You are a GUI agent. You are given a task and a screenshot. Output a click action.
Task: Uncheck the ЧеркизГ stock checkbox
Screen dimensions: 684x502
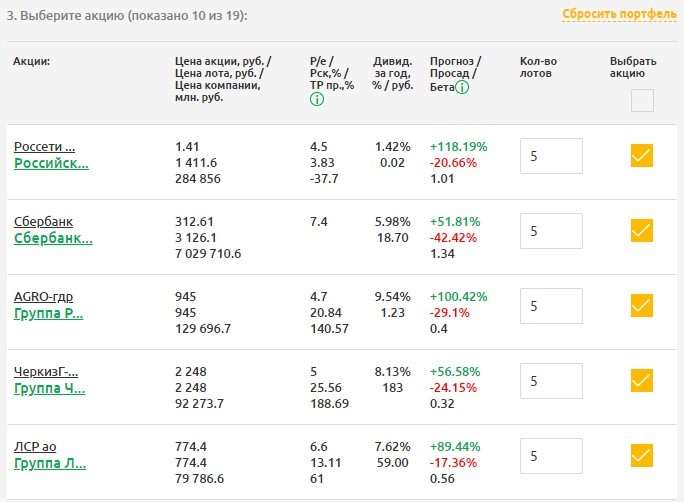tap(642, 380)
